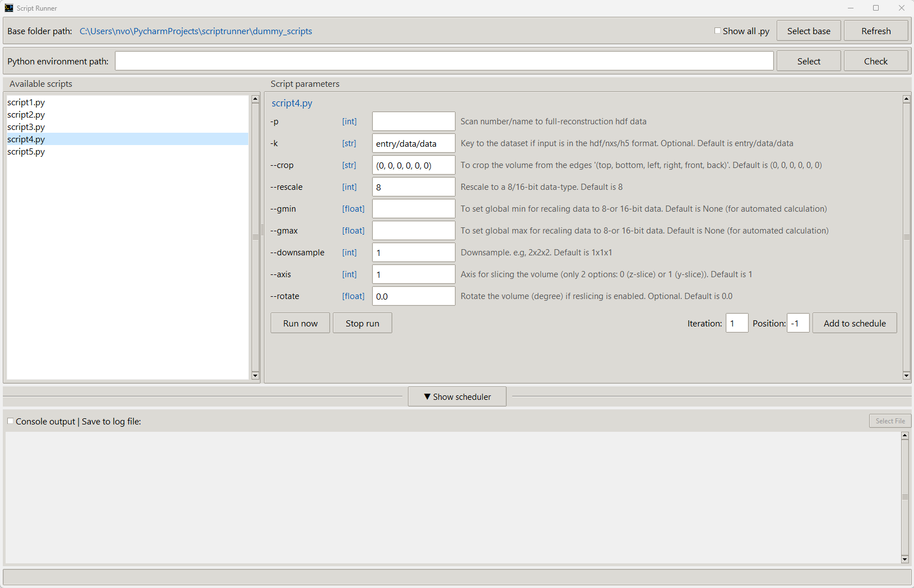This screenshot has height=588, width=914.
Task: Click scroll-down arrow of console output
Action: coord(905,559)
